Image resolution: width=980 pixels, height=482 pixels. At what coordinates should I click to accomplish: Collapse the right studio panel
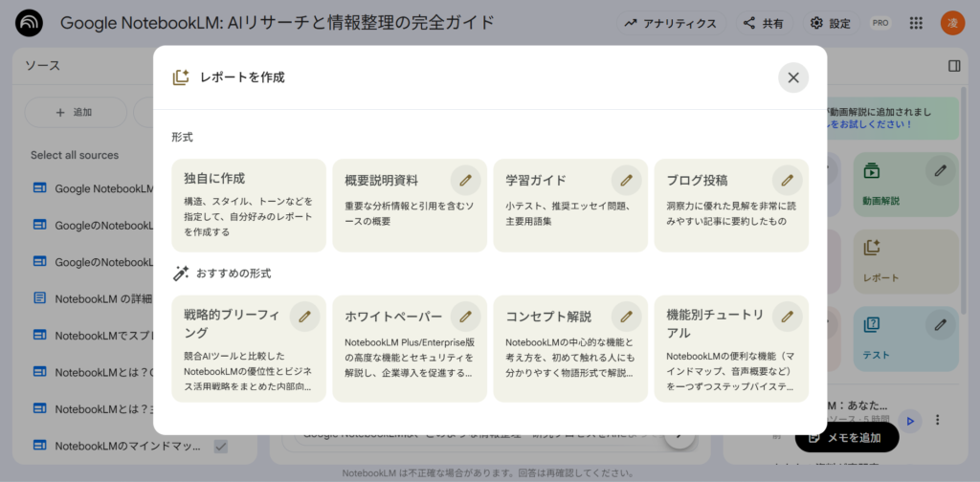tap(953, 66)
